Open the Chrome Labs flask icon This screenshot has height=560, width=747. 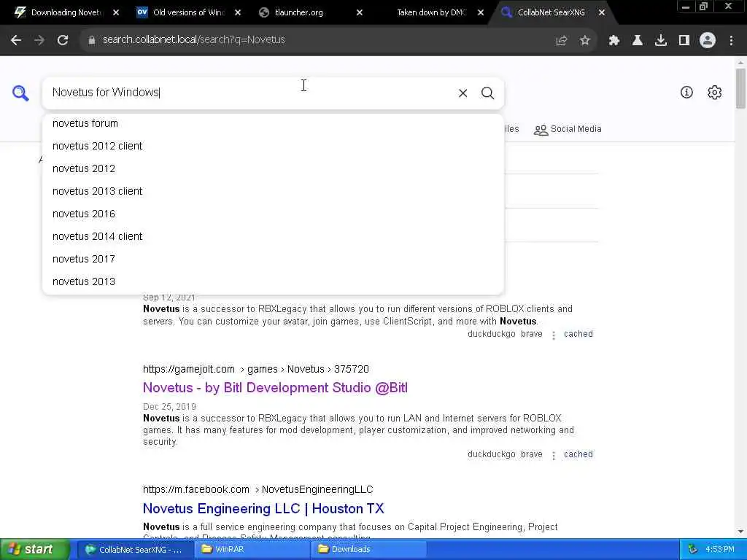click(638, 41)
